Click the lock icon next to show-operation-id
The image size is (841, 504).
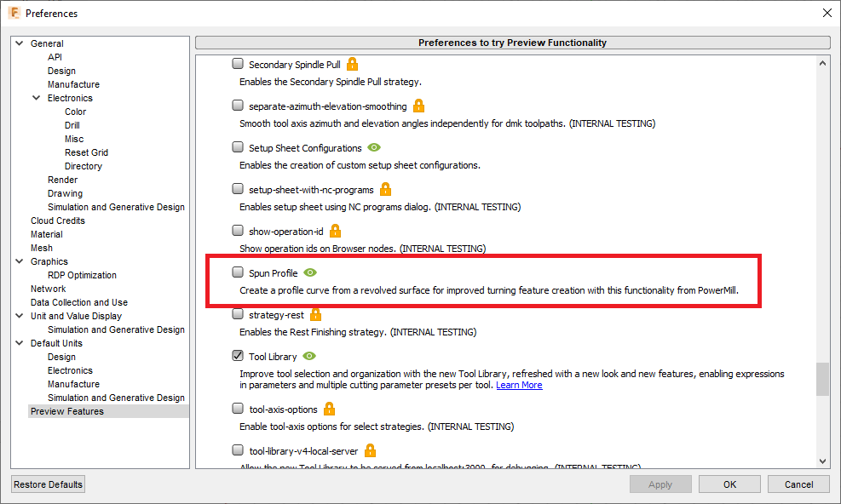[x=335, y=231]
